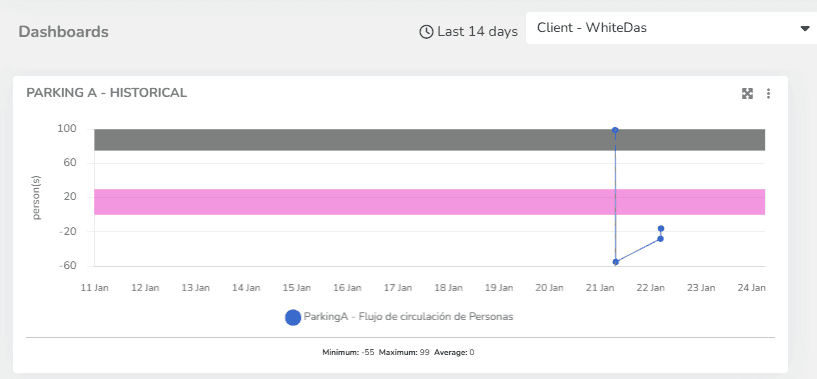817x379 pixels.
Task: Click the Dashboards heading
Action: [x=64, y=32]
